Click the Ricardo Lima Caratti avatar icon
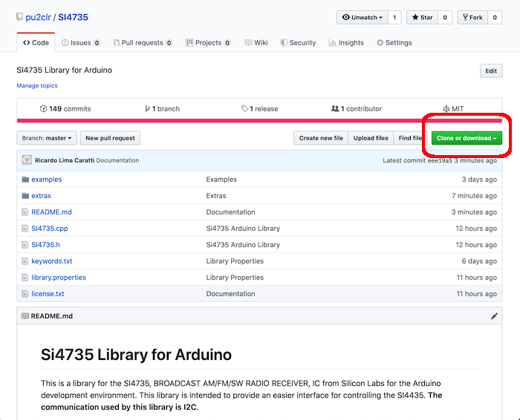The width and height of the screenshot is (520, 420). (x=27, y=160)
